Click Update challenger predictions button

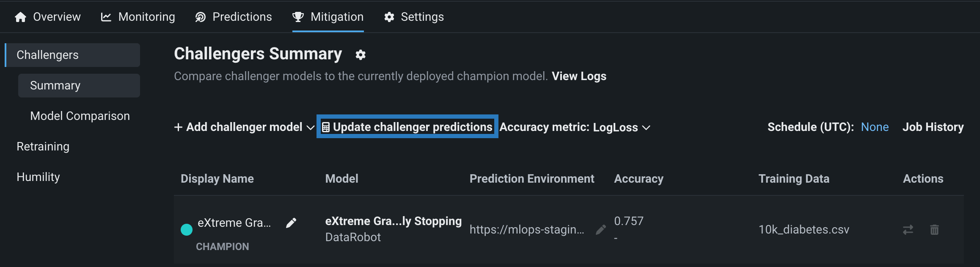pos(407,127)
